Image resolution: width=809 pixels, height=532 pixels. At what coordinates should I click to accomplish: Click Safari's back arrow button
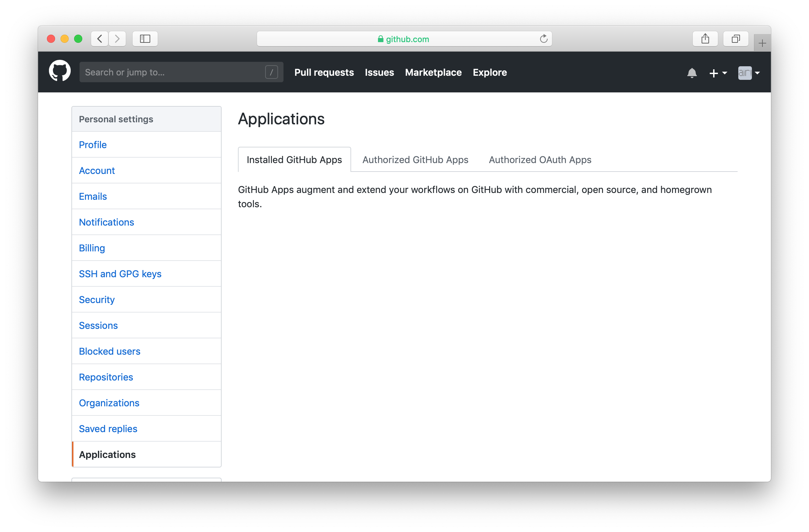coord(100,39)
